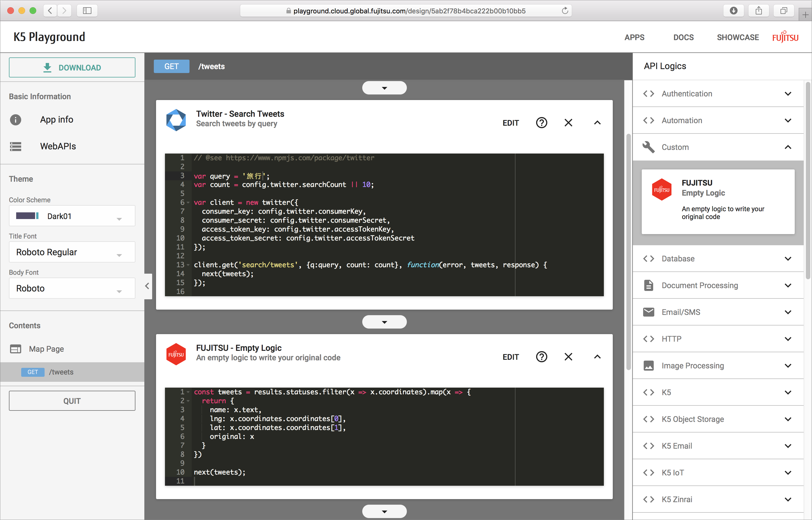Click the Email/SMS envelope icon
This screenshot has height=520, width=812.
click(648, 312)
